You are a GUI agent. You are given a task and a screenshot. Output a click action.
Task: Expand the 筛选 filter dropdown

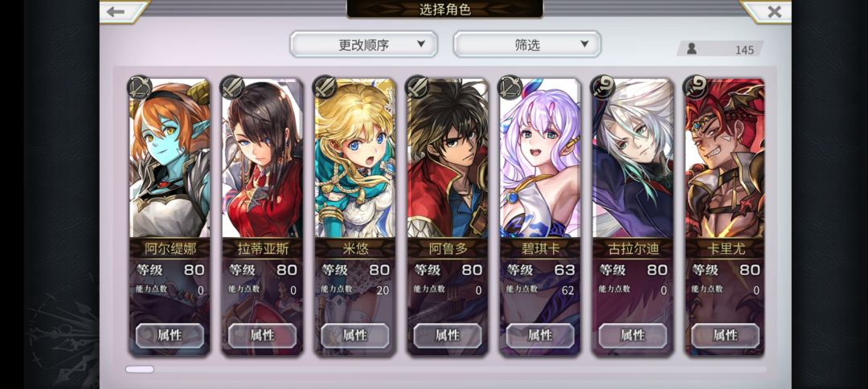527,44
